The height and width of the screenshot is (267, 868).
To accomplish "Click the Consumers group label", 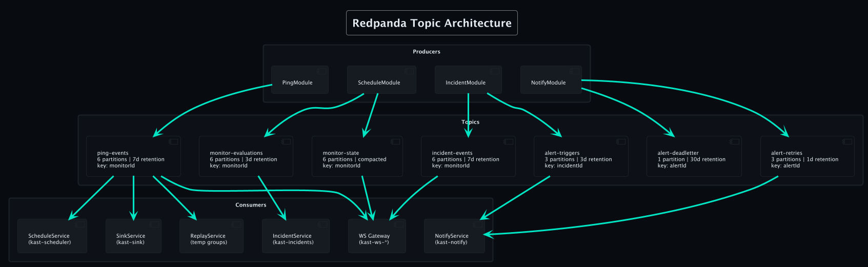I will pos(251,205).
